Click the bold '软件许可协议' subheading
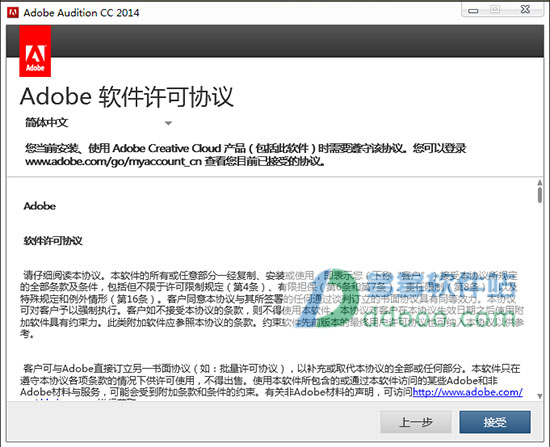Screen dimensions: 550x447 pos(53,241)
